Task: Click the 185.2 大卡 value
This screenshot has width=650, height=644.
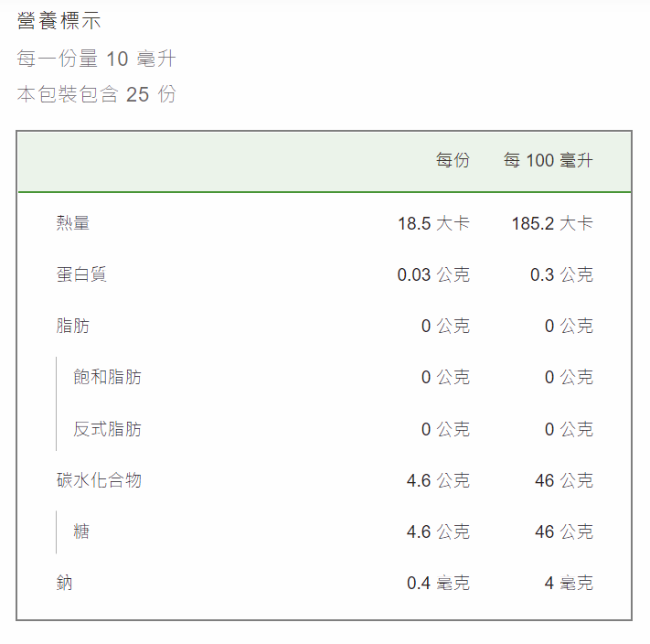Action: coord(552,223)
